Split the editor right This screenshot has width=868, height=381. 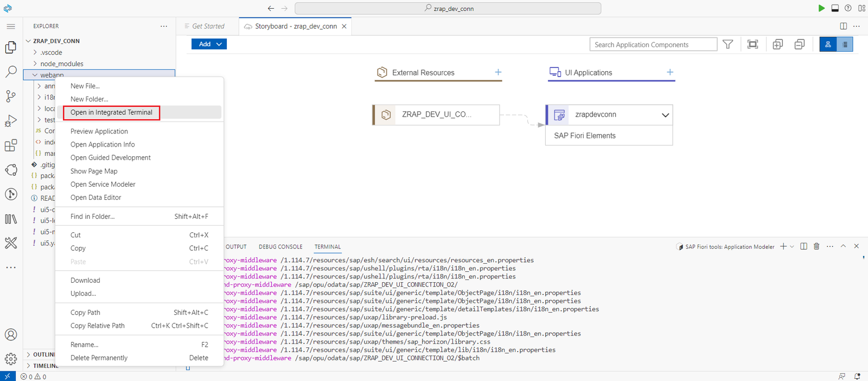point(844,26)
